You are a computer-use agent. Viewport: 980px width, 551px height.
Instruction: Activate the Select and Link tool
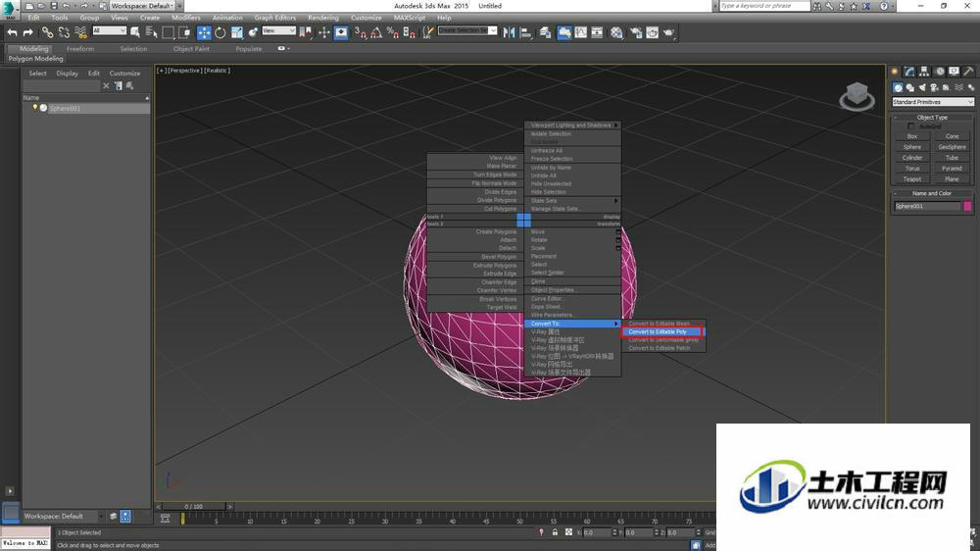pos(47,32)
